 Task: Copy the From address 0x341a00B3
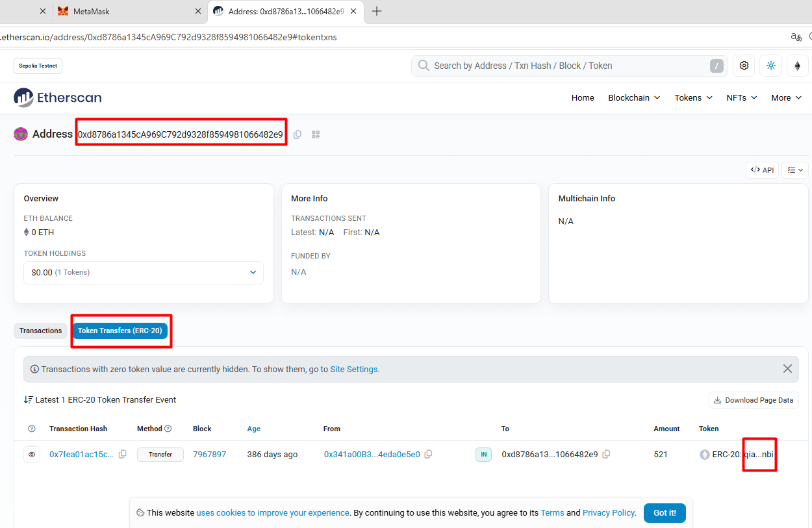tap(428, 455)
